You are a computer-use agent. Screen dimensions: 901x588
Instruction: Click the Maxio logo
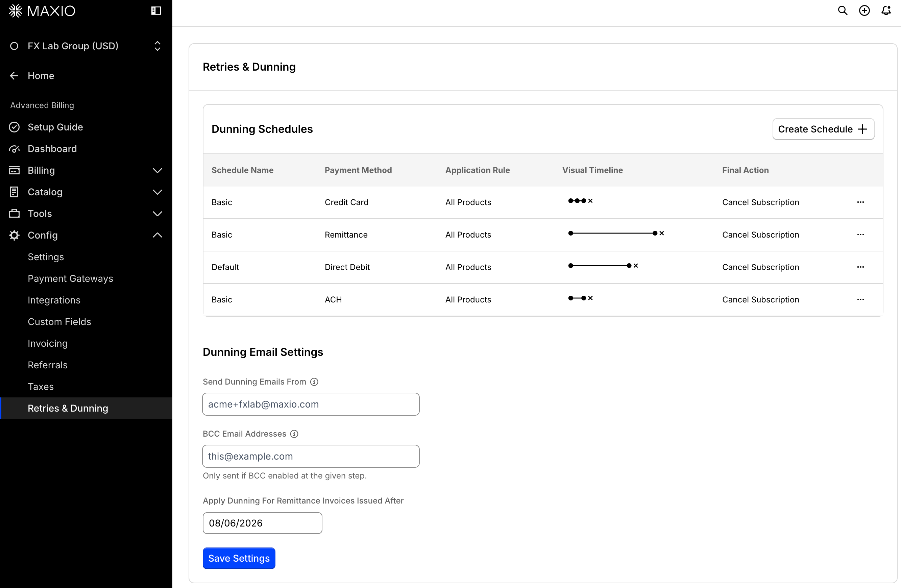(42, 10)
